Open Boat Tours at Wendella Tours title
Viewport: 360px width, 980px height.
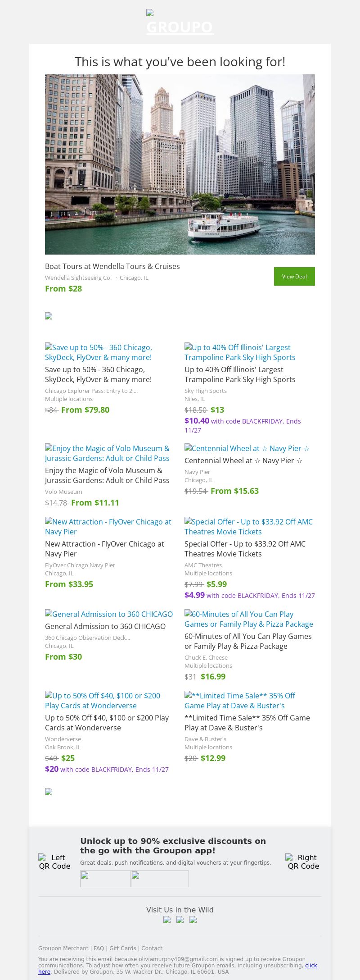tap(112, 266)
